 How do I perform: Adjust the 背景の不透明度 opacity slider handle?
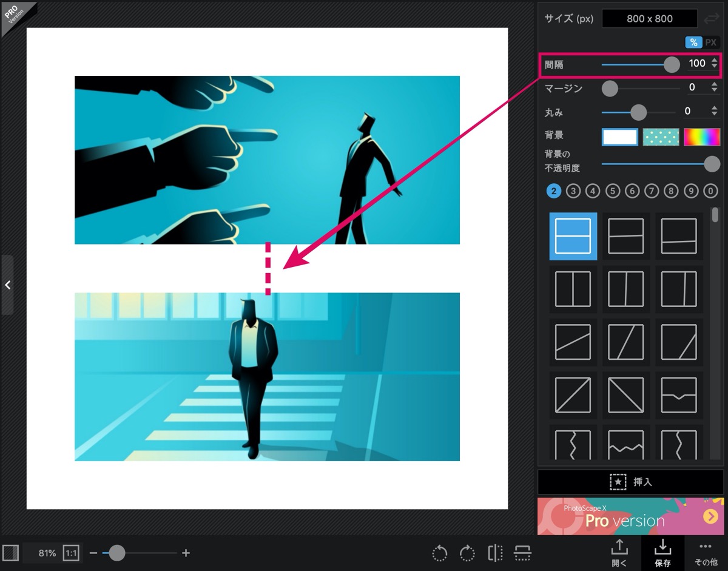[712, 164]
